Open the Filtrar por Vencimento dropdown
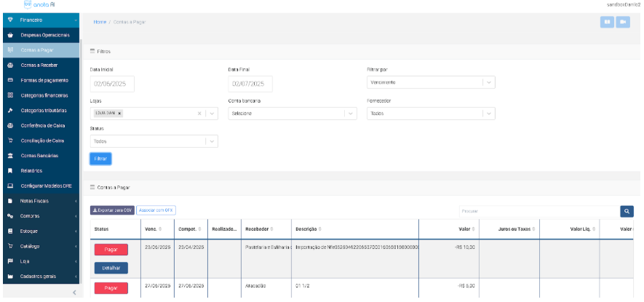 [x=431, y=82]
